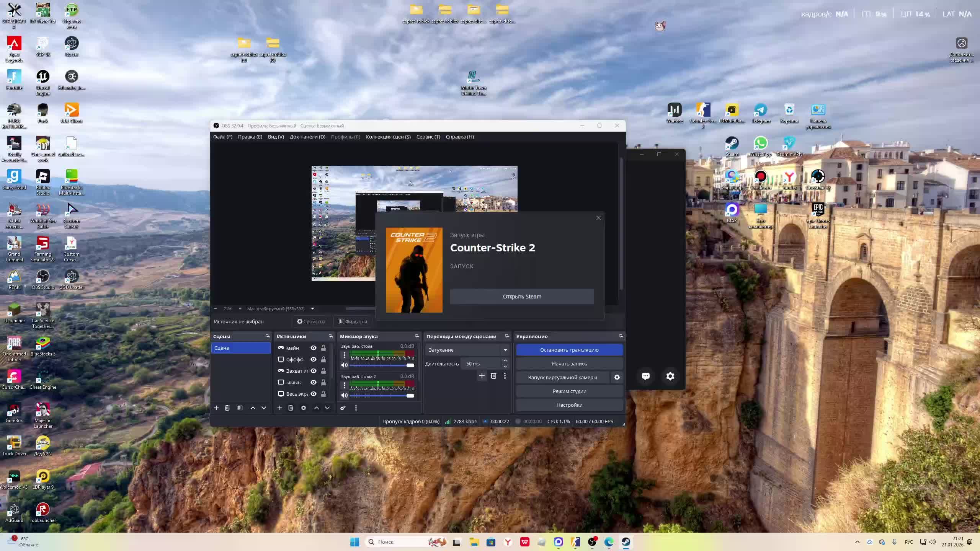Viewport: 980px width, 551px height.
Task: Click Остановить трансляцию button
Action: pyautogui.click(x=569, y=350)
